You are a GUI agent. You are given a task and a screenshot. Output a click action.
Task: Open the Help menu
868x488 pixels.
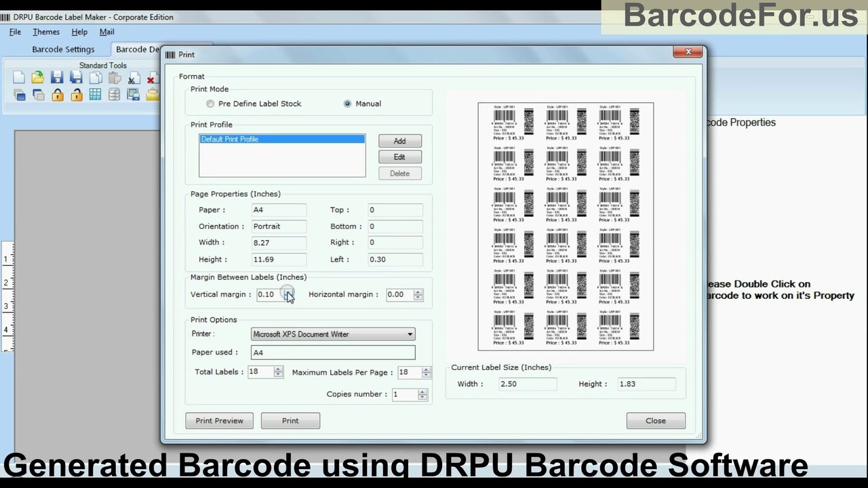pyautogui.click(x=79, y=32)
